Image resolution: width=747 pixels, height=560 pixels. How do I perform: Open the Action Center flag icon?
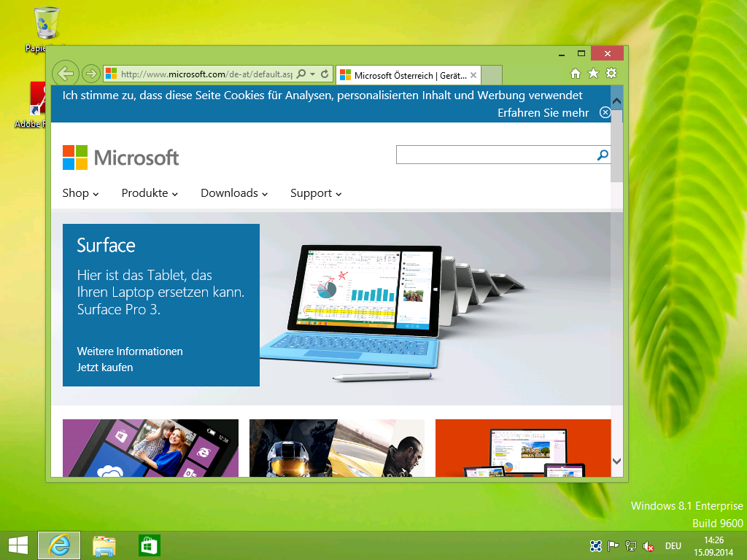click(x=613, y=545)
